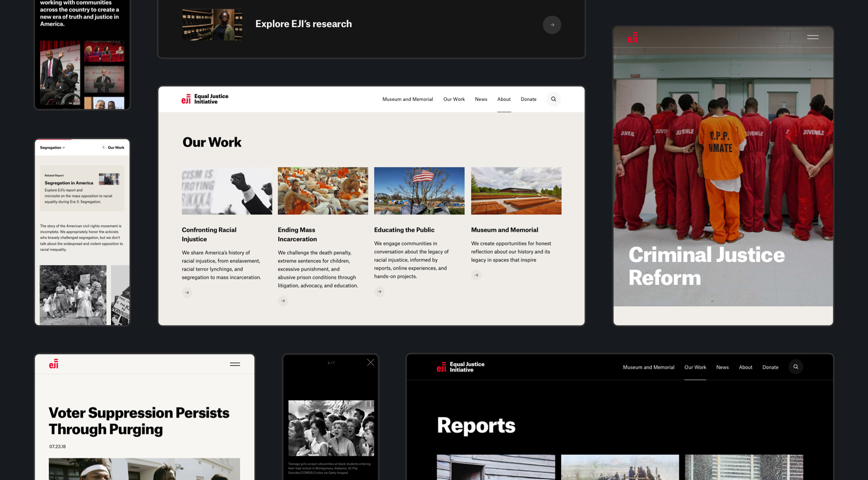Expand the Segregation dropdown
Viewport: 868px width, 480px height.
(x=53, y=148)
